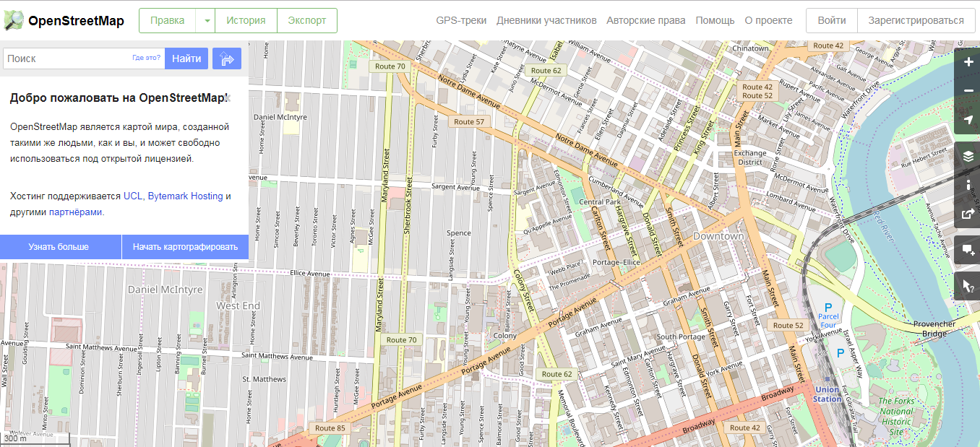Open the Экспорт tab

tap(306, 21)
